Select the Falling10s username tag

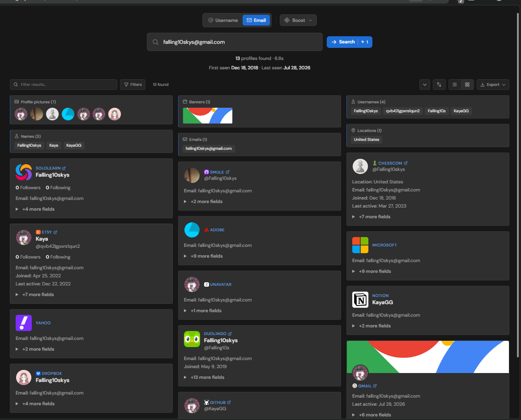coord(436,111)
